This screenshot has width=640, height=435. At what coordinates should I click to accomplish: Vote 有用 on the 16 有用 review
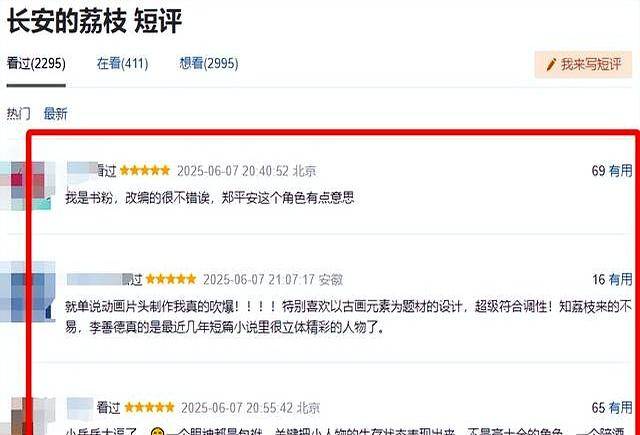[x=620, y=280]
